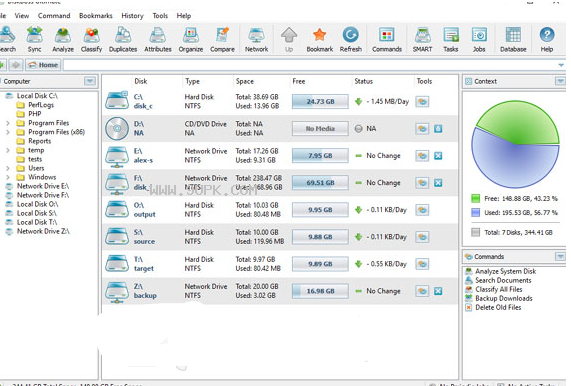
Task: Click the S:\ source disk tools icon
Action: coord(422,237)
